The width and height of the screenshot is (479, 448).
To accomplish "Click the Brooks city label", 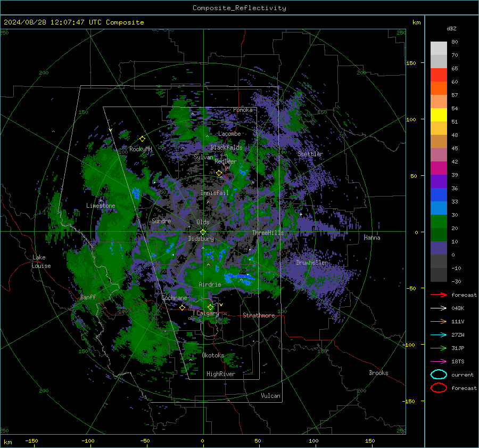I will [378, 373].
